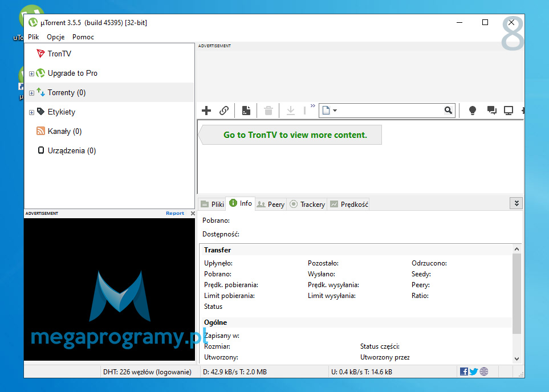
Task: Collapse detail pane with double-chevron button
Action: coord(517,203)
